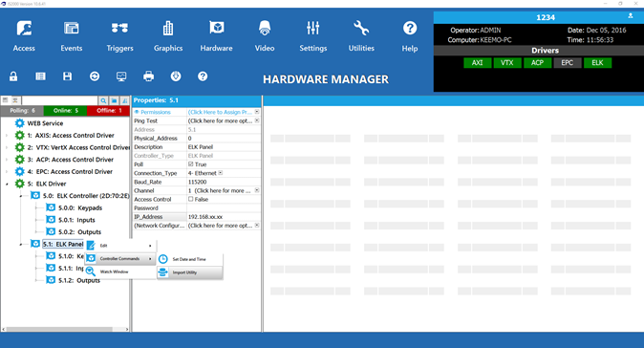Open the Connection_Type dropdown
The height and width of the screenshot is (348, 644).
click(221, 173)
